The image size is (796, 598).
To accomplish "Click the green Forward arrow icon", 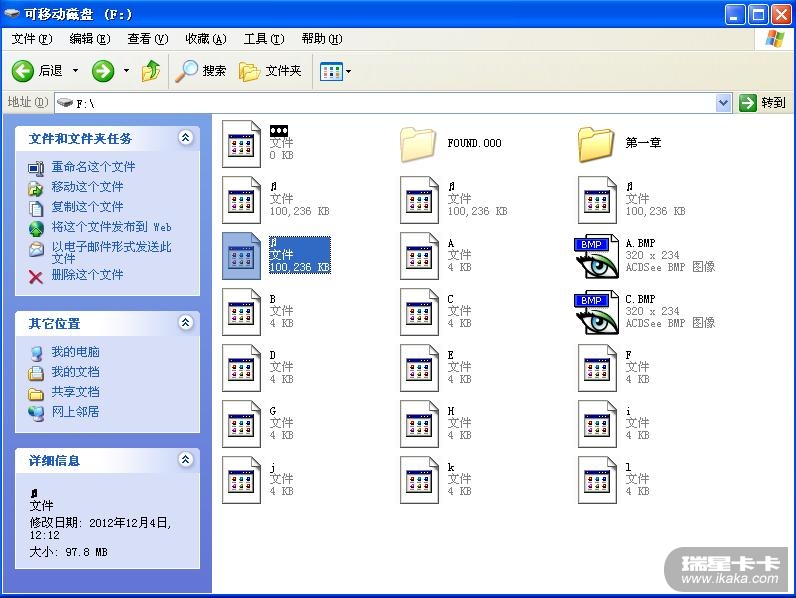I will tap(103, 71).
